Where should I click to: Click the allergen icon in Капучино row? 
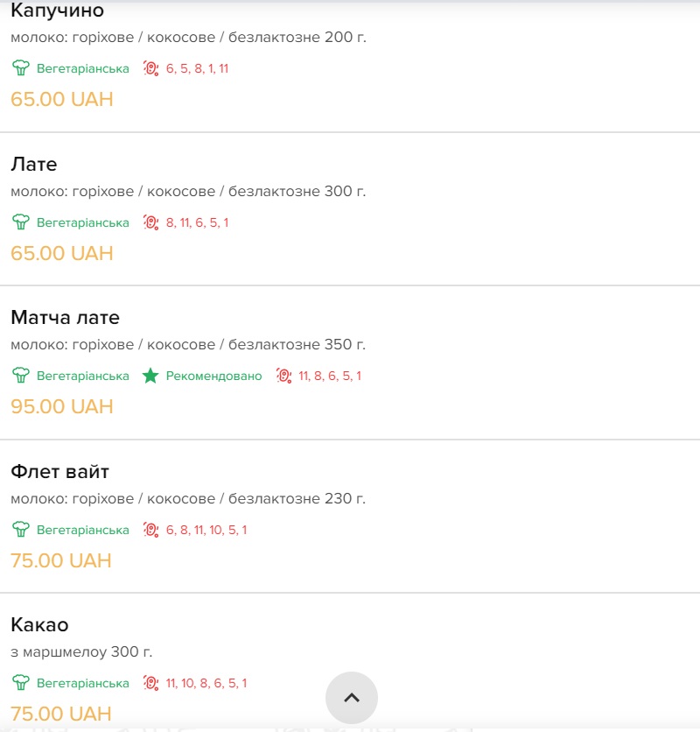pyautogui.click(x=150, y=68)
